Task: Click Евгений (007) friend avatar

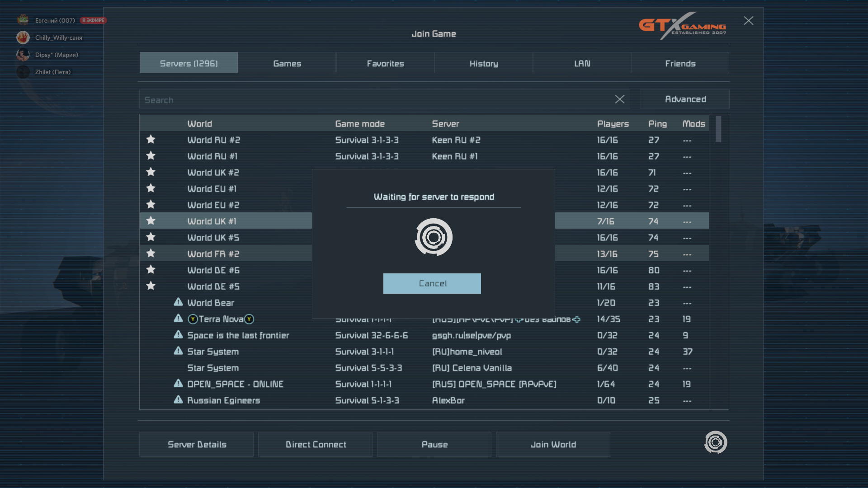Action: coord(23,20)
